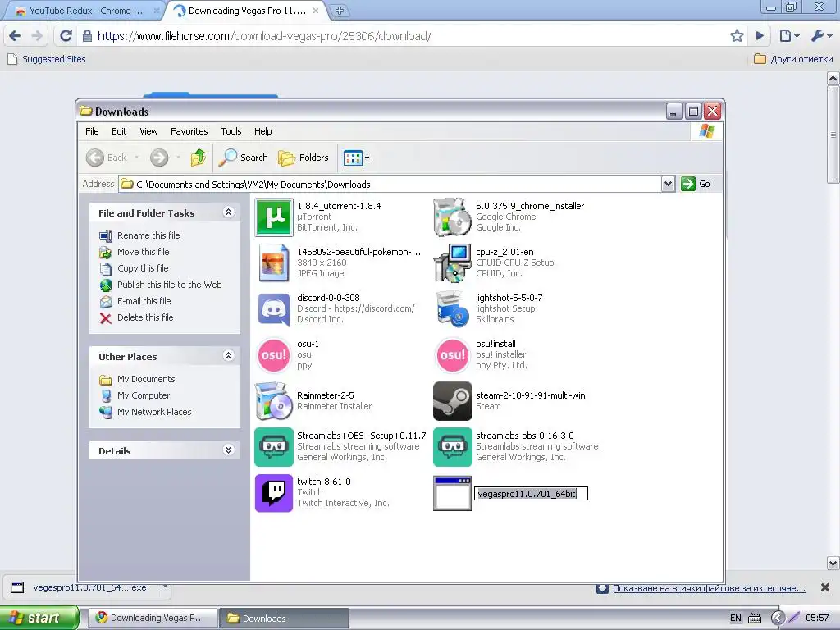The image size is (840, 630).
Task: Select the osu-1 file icon
Action: pyautogui.click(x=274, y=354)
